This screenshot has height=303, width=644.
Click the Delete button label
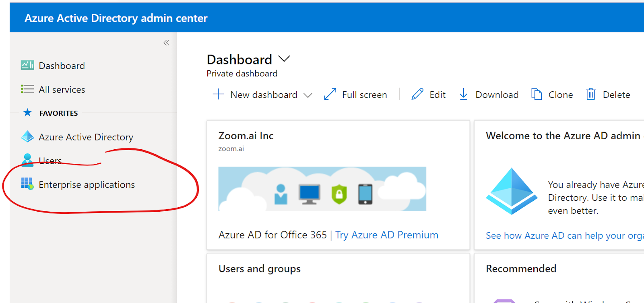click(x=616, y=95)
